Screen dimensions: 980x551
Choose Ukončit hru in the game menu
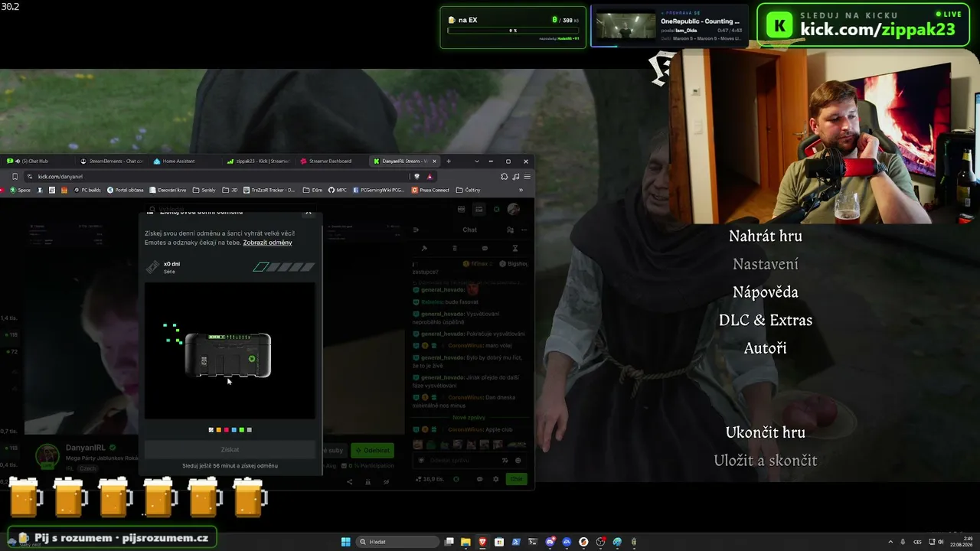pyautogui.click(x=765, y=432)
